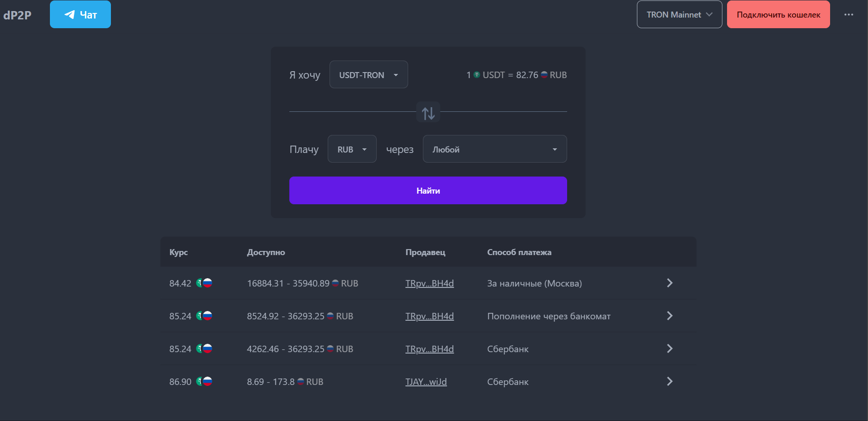868x421 pixels.
Task: Click the currency pair icon next to 84.42
Action: point(204,283)
